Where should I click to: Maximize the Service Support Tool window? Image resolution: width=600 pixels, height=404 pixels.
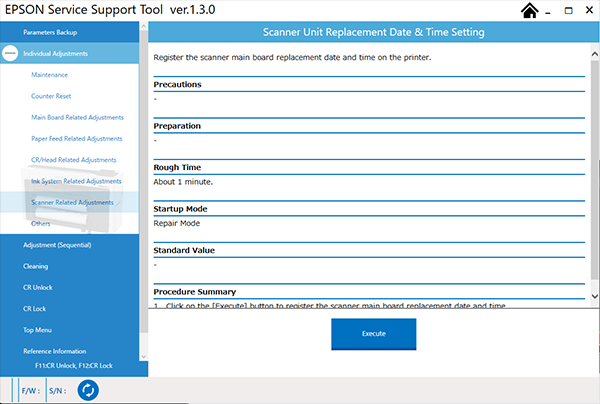[x=569, y=11]
